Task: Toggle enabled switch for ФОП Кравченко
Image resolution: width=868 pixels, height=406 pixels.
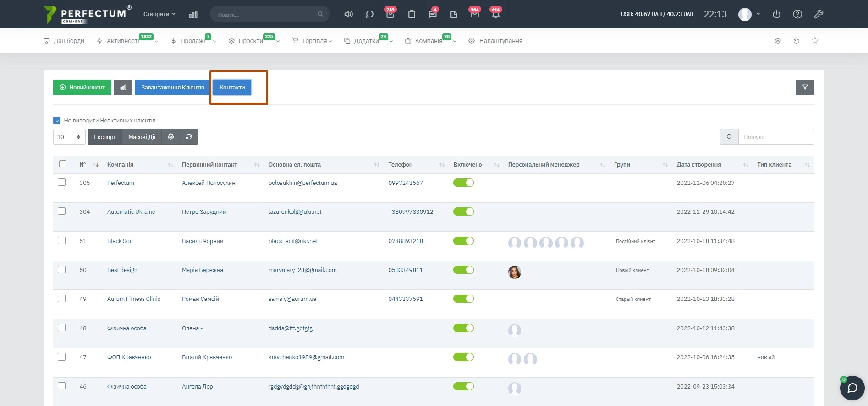Action: point(463,357)
